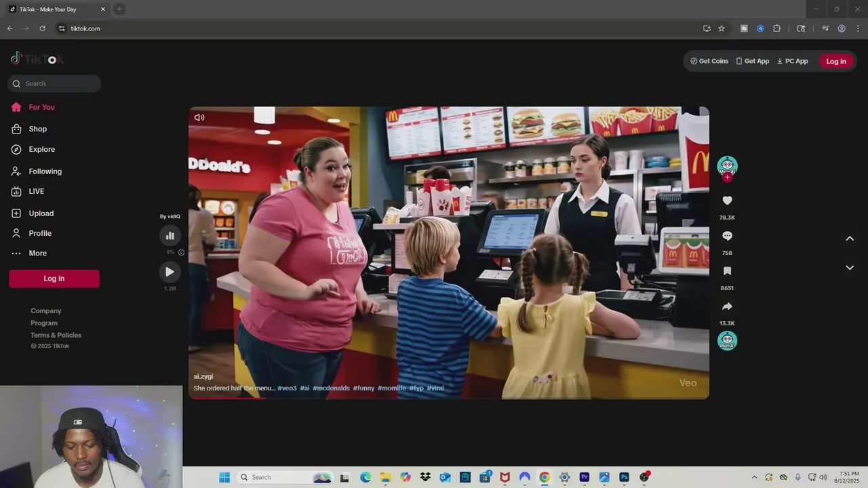The width and height of the screenshot is (868, 488).
Task: Close the TikTok browser tab
Action: tap(103, 9)
